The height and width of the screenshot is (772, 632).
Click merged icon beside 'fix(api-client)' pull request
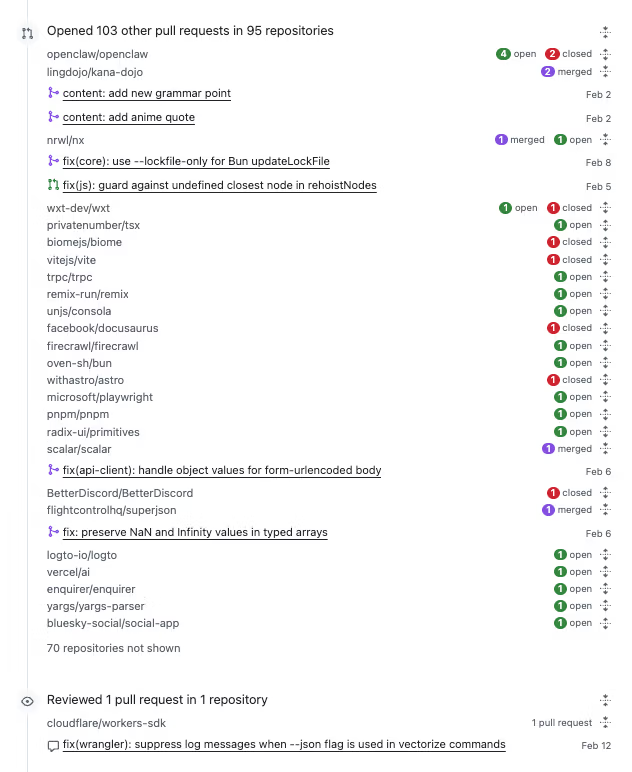click(53, 470)
